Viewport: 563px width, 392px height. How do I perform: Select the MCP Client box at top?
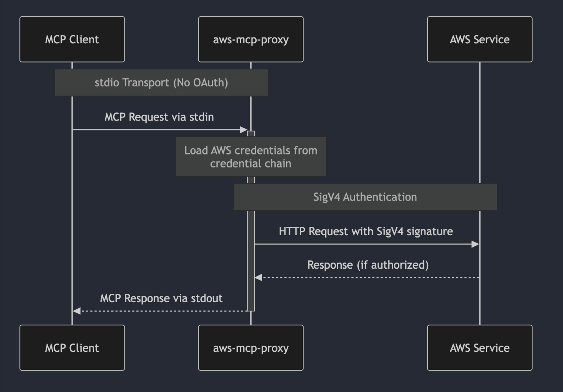tap(72, 39)
